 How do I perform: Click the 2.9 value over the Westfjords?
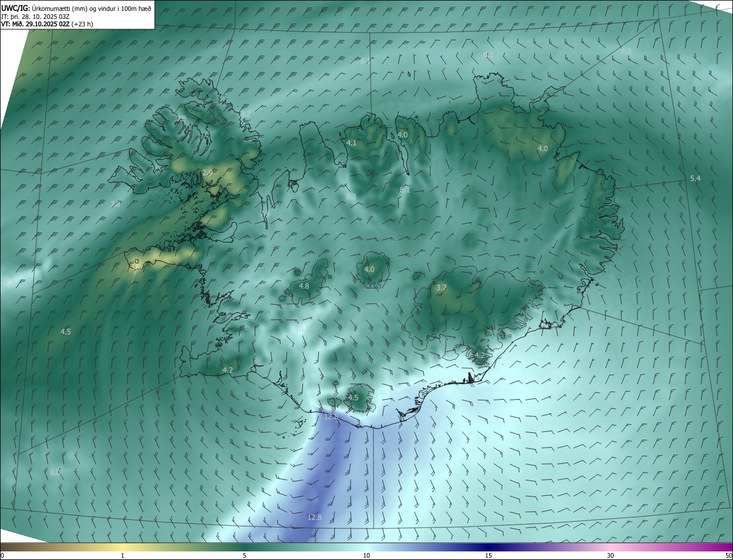pos(207,172)
